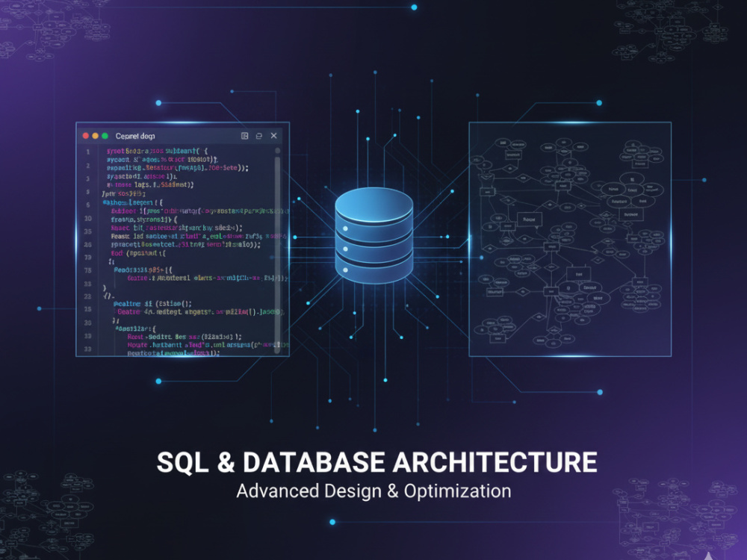Viewport: 747px width, 560px height.
Task: Click the central database cylinder icon
Action: click(x=374, y=235)
